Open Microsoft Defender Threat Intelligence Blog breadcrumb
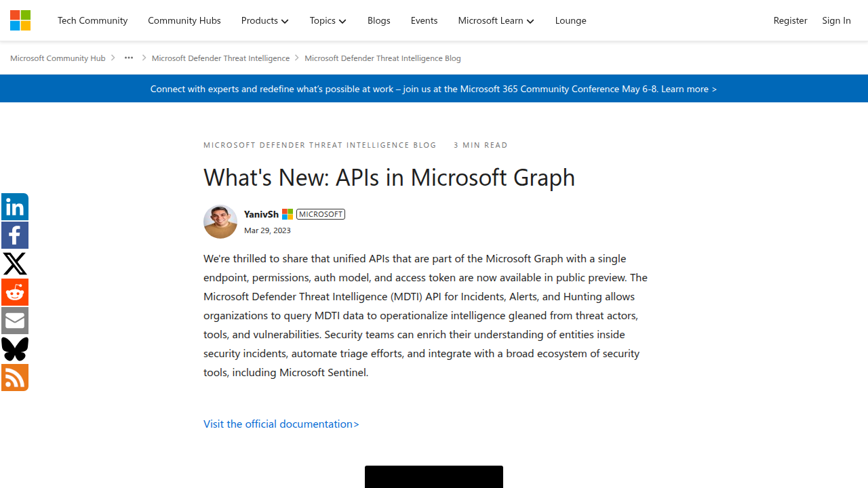The height and width of the screenshot is (488, 868). point(382,58)
